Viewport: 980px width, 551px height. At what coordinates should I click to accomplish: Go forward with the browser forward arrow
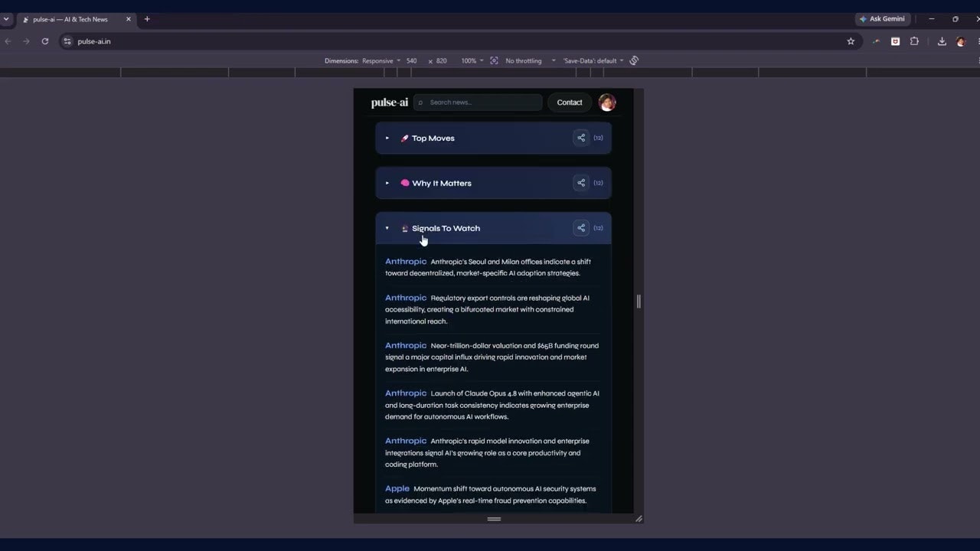click(26, 41)
